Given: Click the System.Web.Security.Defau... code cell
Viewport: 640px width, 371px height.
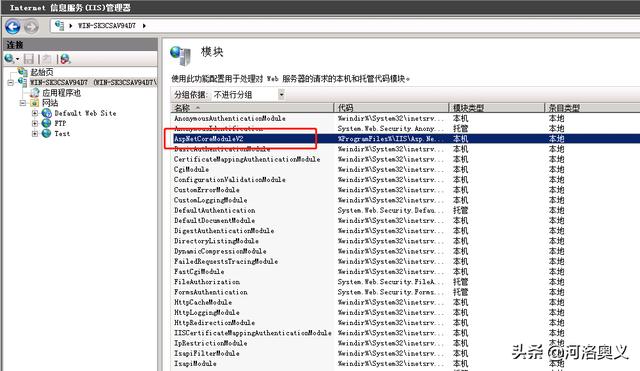Looking at the screenshot, I should click(x=390, y=210).
